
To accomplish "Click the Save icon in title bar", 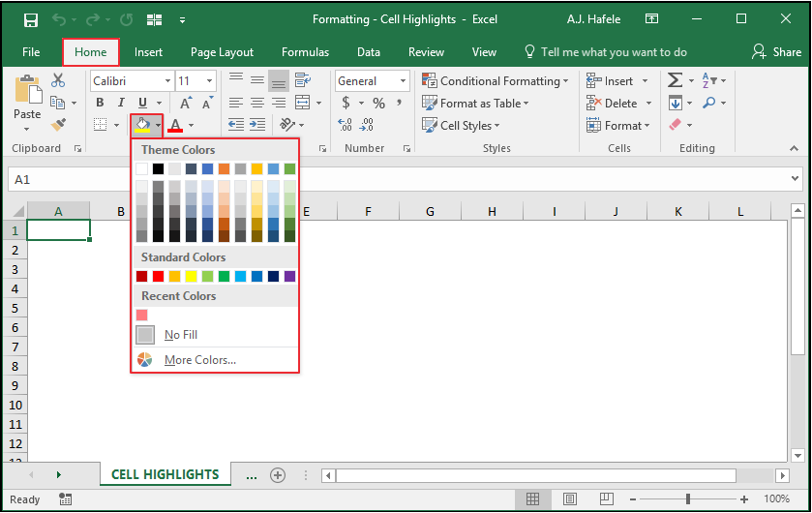I will click(x=31, y=20).
